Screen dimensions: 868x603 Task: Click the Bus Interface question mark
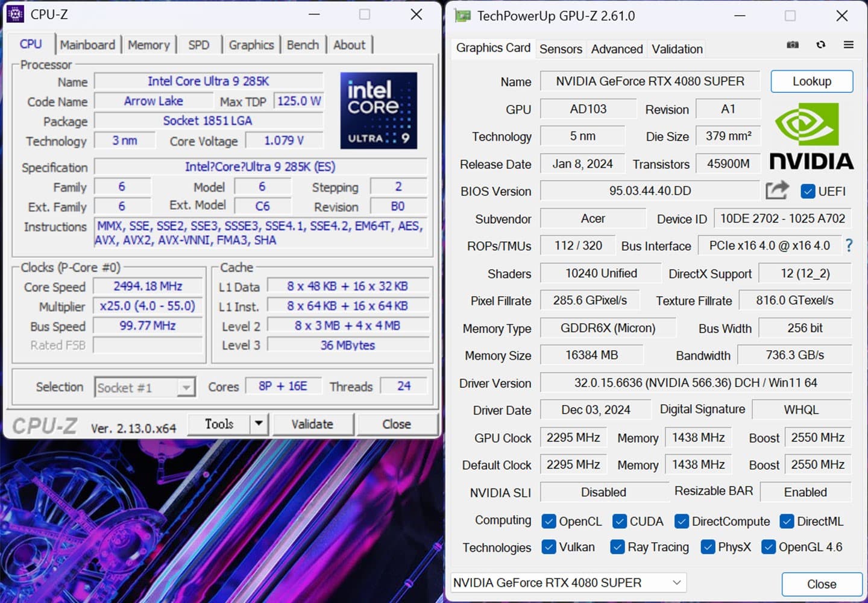[x=849, y=245]
